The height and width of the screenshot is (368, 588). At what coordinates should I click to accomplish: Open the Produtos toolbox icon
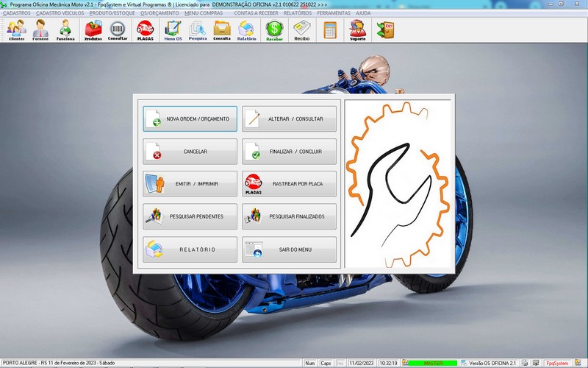pos(93,30)
